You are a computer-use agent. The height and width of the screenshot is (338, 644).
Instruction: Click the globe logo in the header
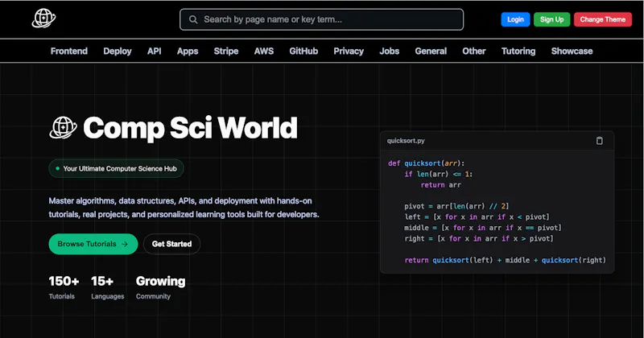(43, 19)
